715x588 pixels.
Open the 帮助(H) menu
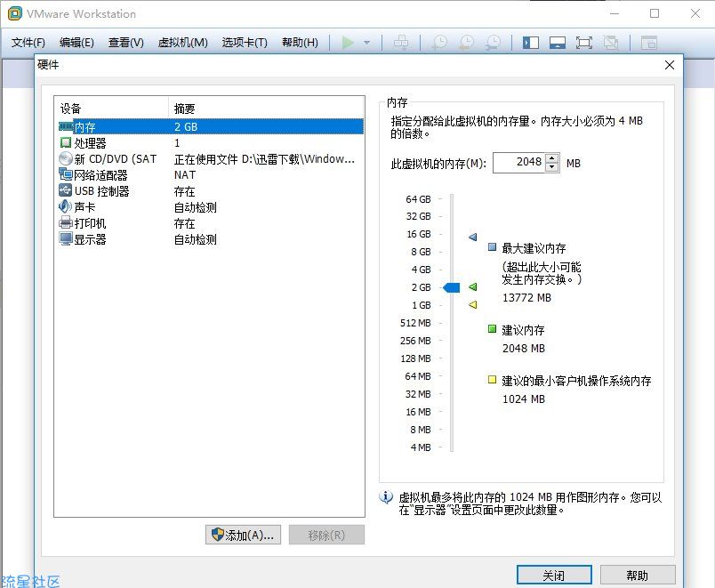(x=300, y=43)
